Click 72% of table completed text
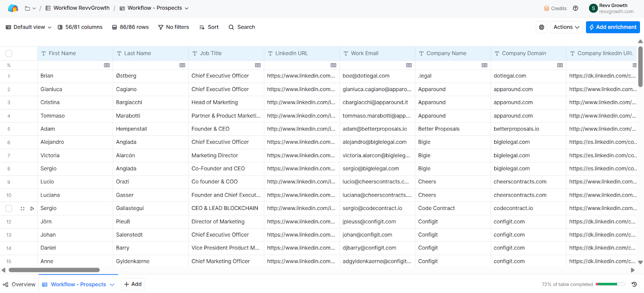The height and width of the screenshot is (293, 644). click(567, 284)
